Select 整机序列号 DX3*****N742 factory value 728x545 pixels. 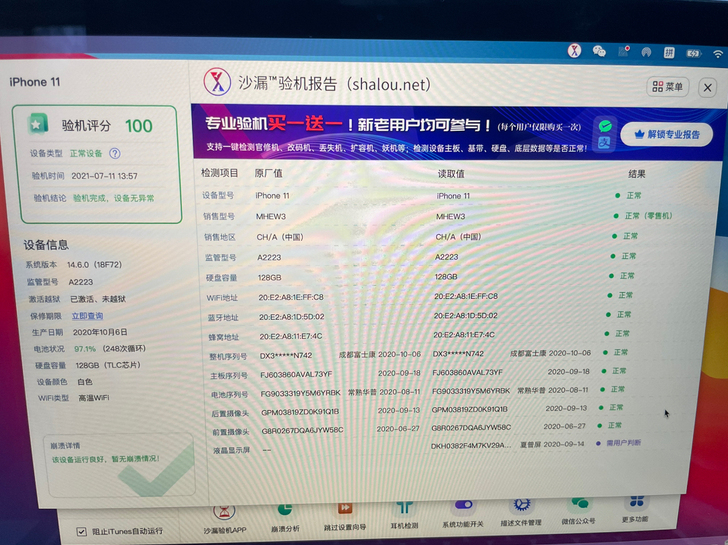click(x=286, y=356)
